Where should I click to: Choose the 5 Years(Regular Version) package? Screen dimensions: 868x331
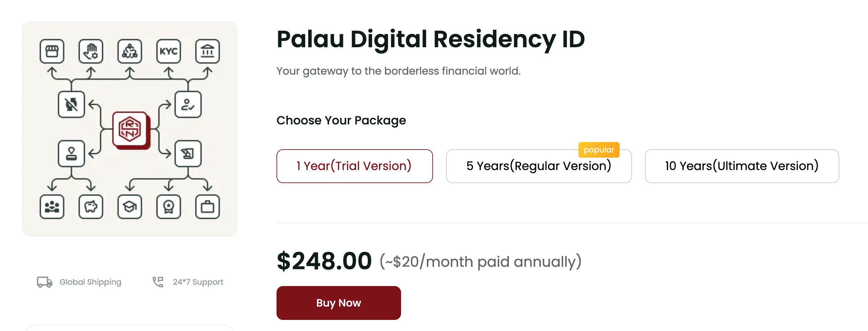538,166
